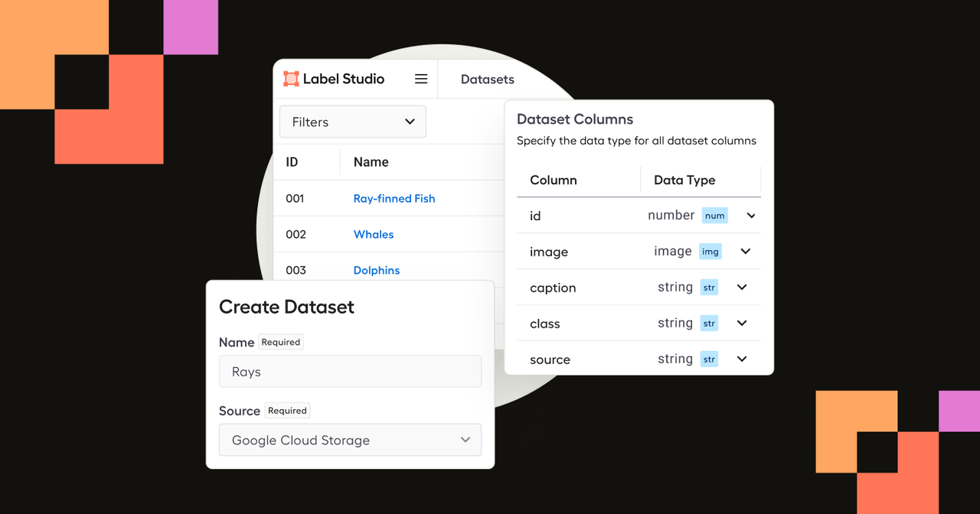
Task: Click the str badge on the source row
Action: (709, 359)
